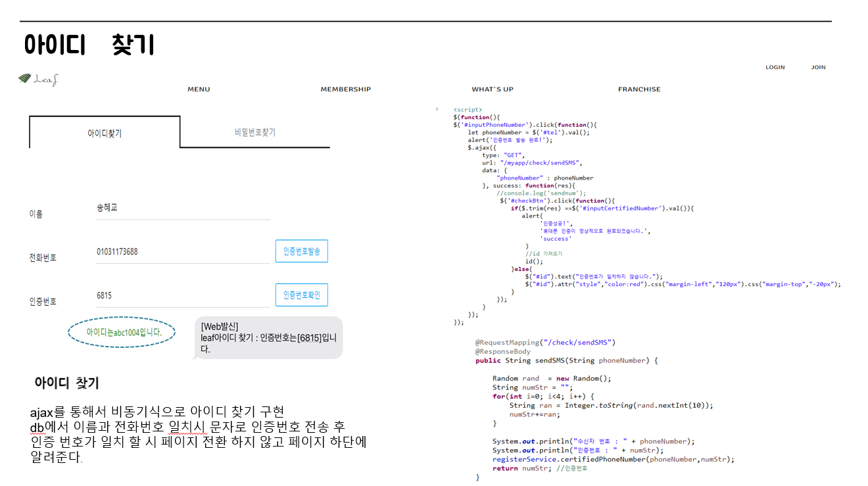Focus the 이름 field containing 송혜교

183,208
